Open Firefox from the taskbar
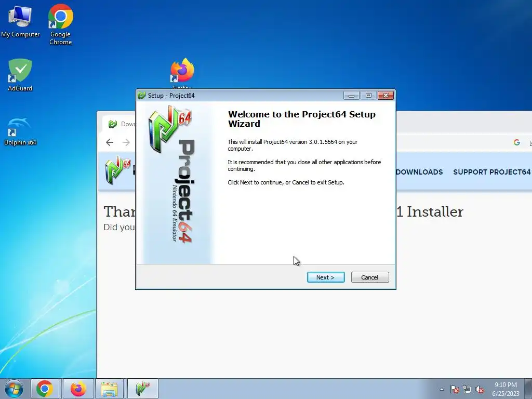The width and height of the screenshot is (532, 399). pyautogui.click(x=78, y=389)
